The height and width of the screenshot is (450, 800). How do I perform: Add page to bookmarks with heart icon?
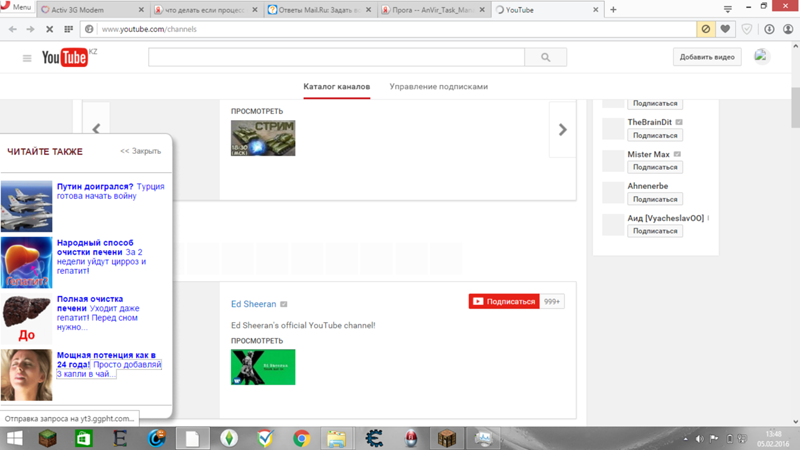[x=725, y=29]
